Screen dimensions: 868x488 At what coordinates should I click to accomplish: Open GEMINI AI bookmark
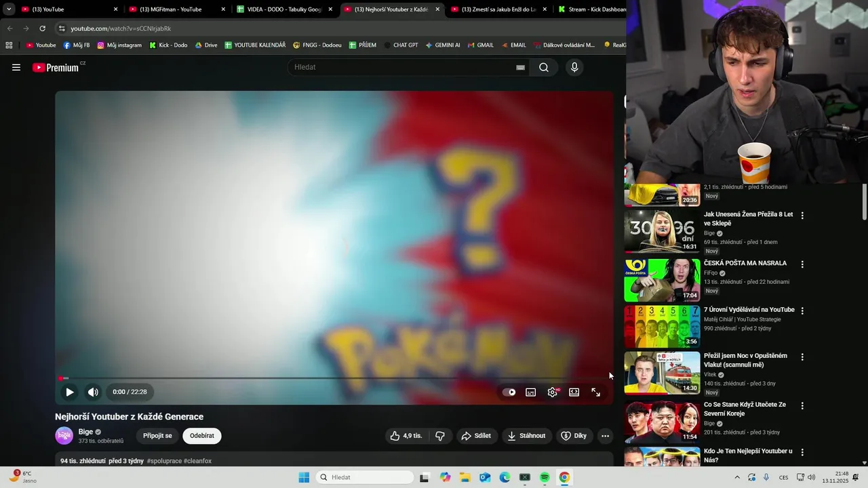443,45
